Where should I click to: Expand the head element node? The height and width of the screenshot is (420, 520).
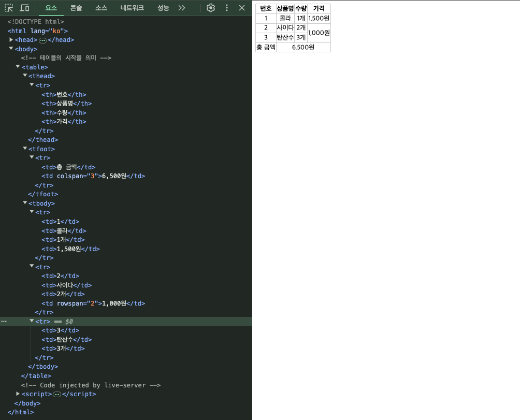(x=11, y=40)
